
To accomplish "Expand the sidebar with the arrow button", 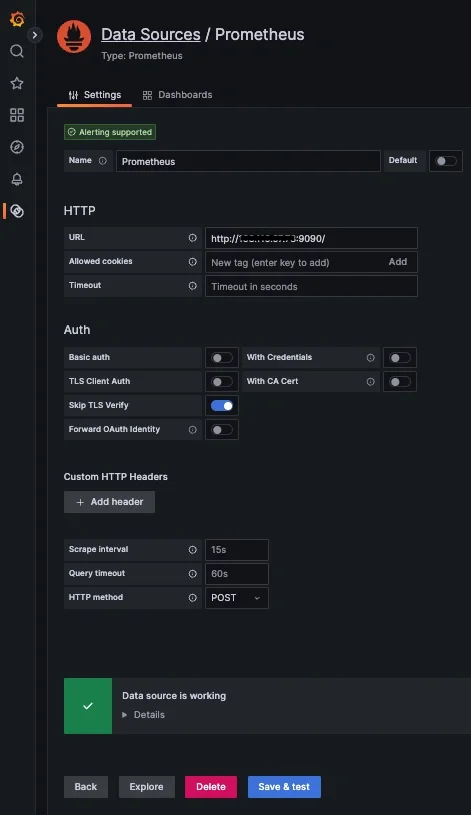I will (35, 35).
